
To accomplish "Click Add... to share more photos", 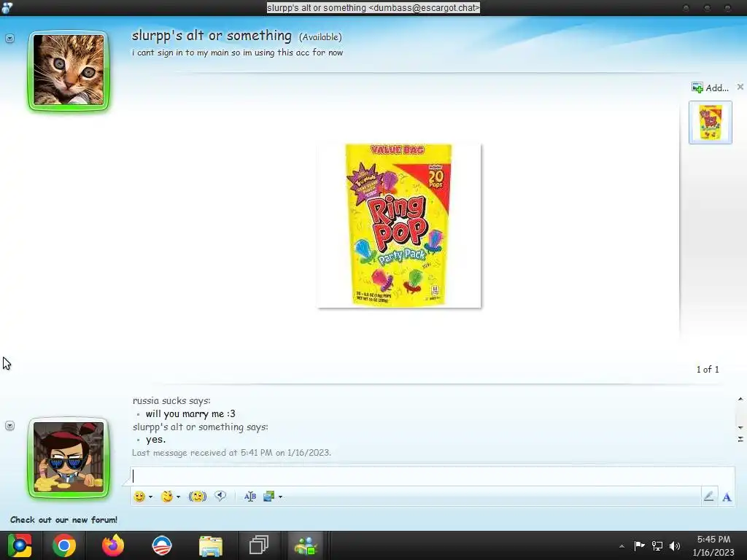I will (x=710, y=87).
